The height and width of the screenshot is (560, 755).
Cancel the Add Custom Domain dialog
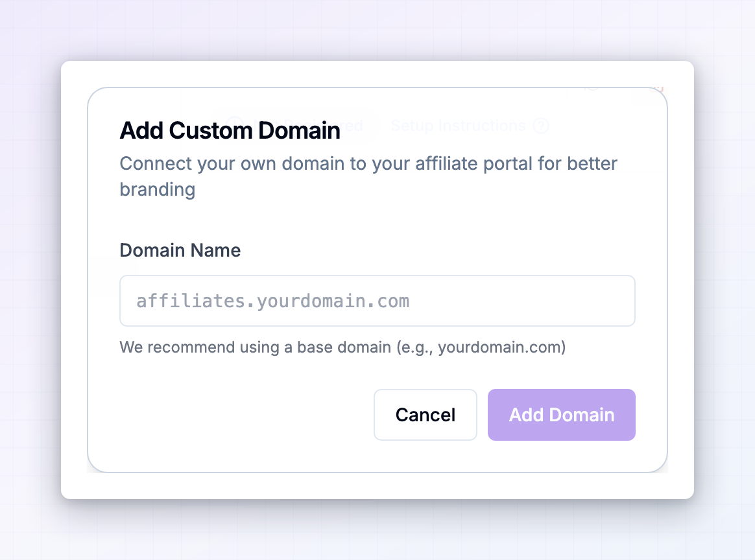(425, 415)
